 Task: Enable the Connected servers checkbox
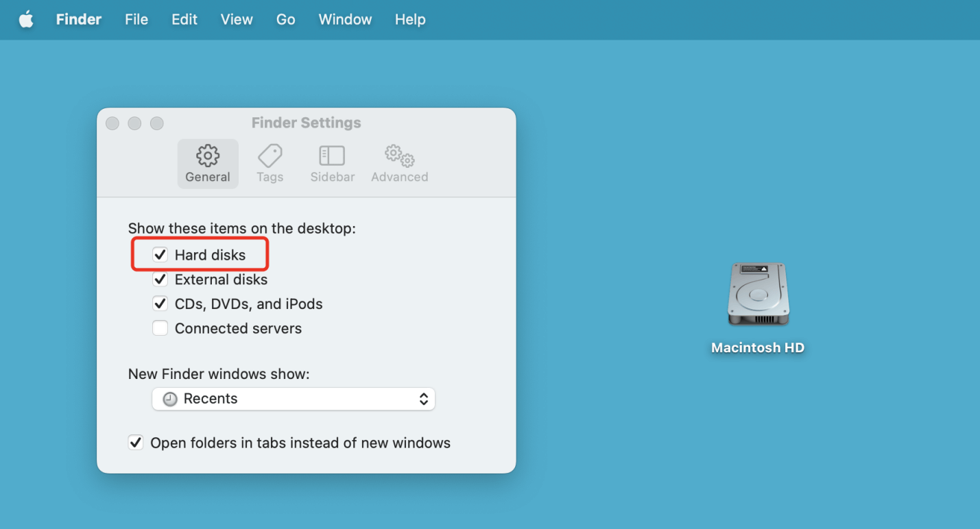(160, 328)
